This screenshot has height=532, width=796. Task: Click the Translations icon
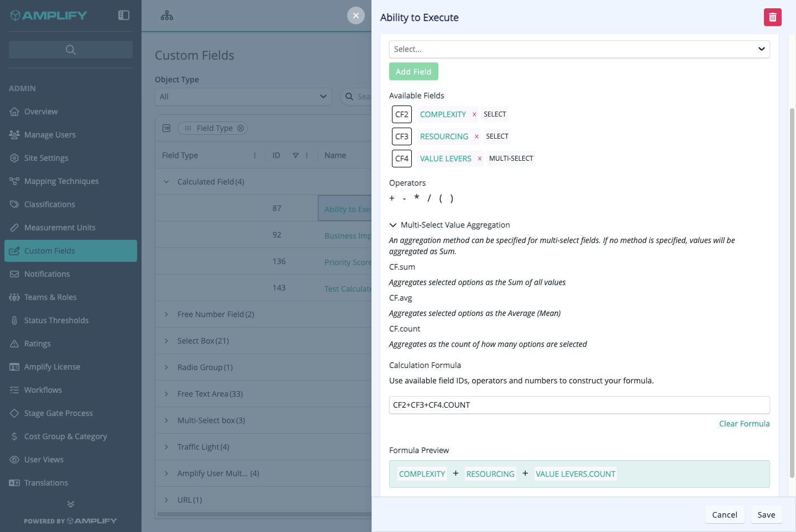click(14, 483)
